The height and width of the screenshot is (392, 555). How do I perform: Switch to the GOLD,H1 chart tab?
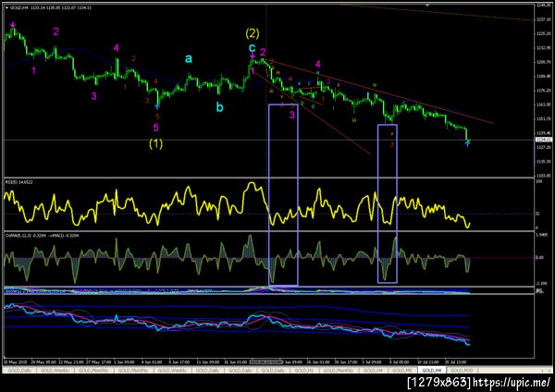[304, 370]
